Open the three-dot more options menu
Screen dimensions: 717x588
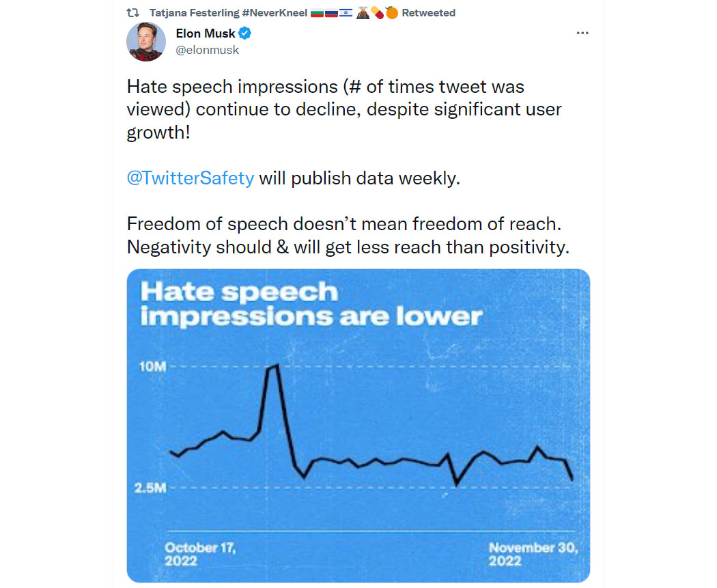[582, 33]
